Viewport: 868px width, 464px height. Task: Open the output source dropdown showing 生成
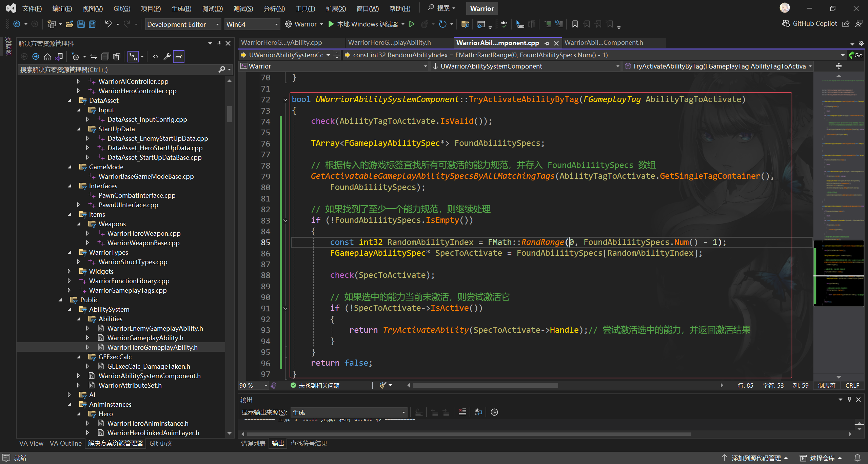[x=349, y=412]
